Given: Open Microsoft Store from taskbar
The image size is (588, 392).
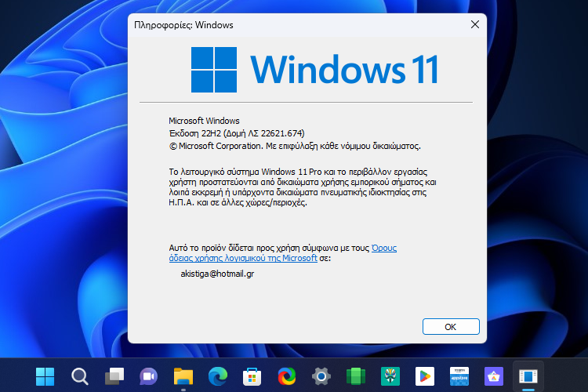Looking at the screenshot, I should pos(252,376).
